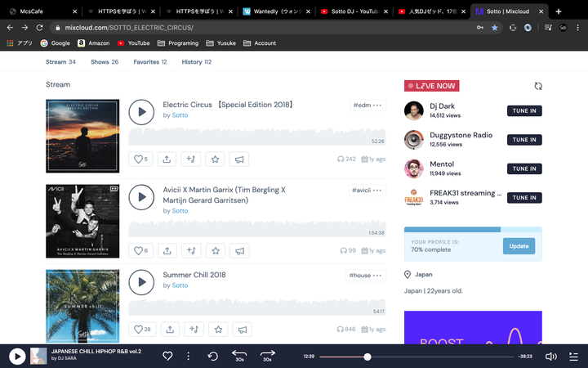Reload the page in browser
The image size is (588, 368).
(39, 28)
